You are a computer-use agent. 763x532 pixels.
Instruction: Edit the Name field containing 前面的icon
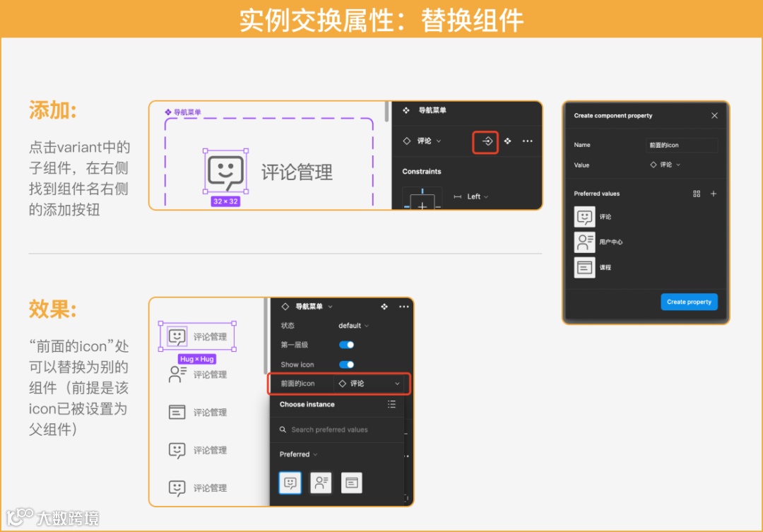click(681, 145)
